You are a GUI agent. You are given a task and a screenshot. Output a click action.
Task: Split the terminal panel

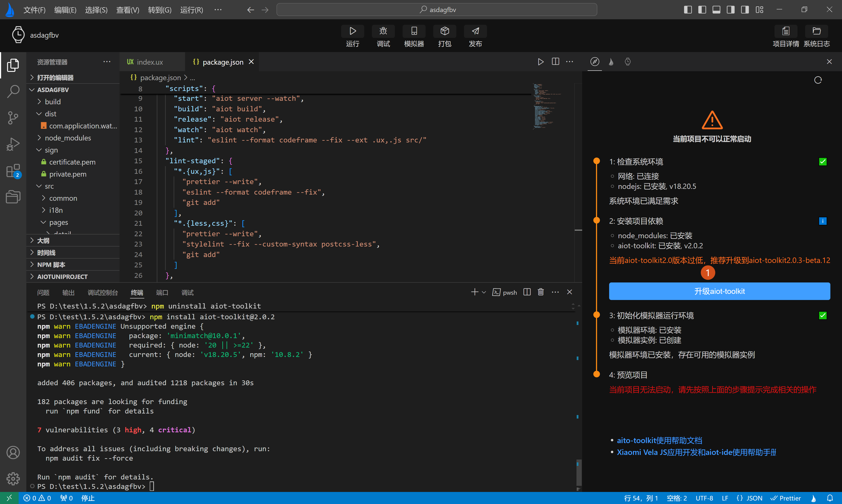coord(527,292)
